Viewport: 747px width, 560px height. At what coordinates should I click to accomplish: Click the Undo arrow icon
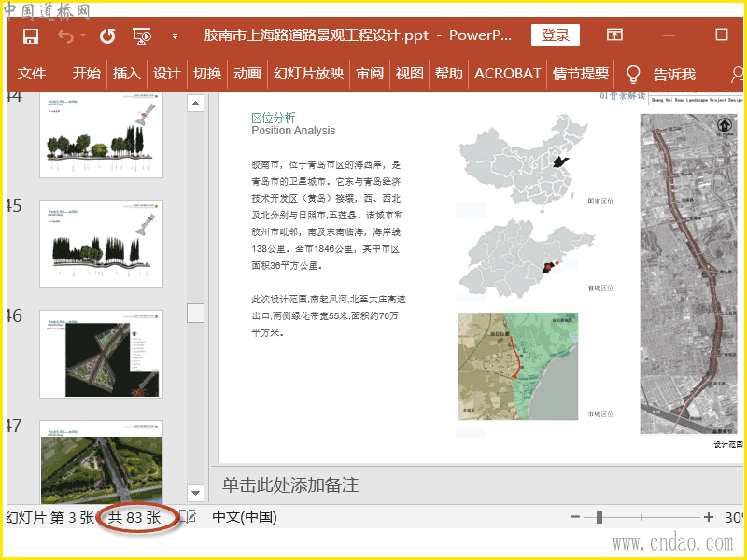tap(65, 36)
